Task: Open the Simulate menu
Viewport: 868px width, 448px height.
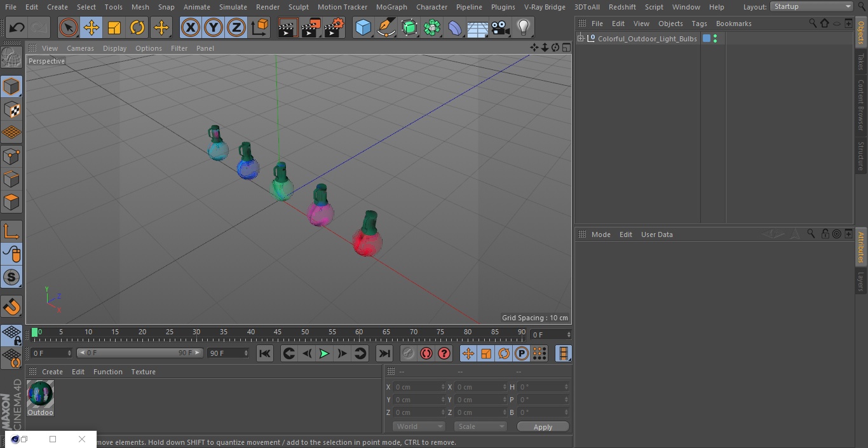Action: click(x=233, y=7)
